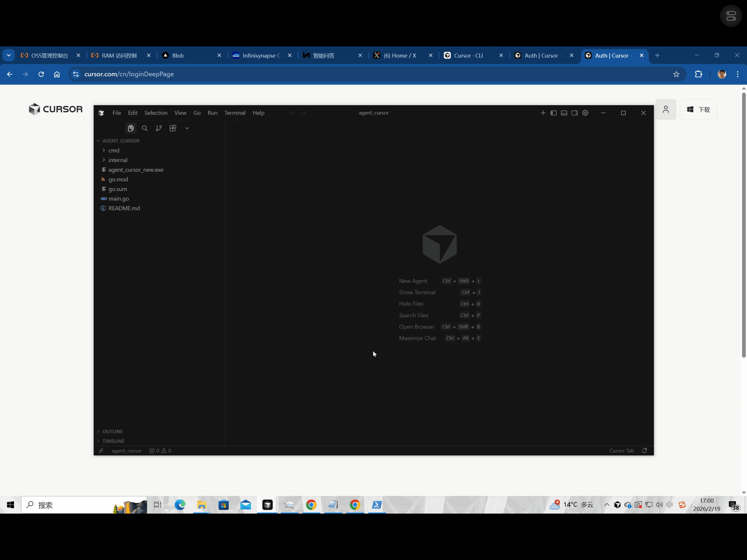Open the Explorer panel icon
This screenshot has width=747, height=560.
tap(131, 128)
